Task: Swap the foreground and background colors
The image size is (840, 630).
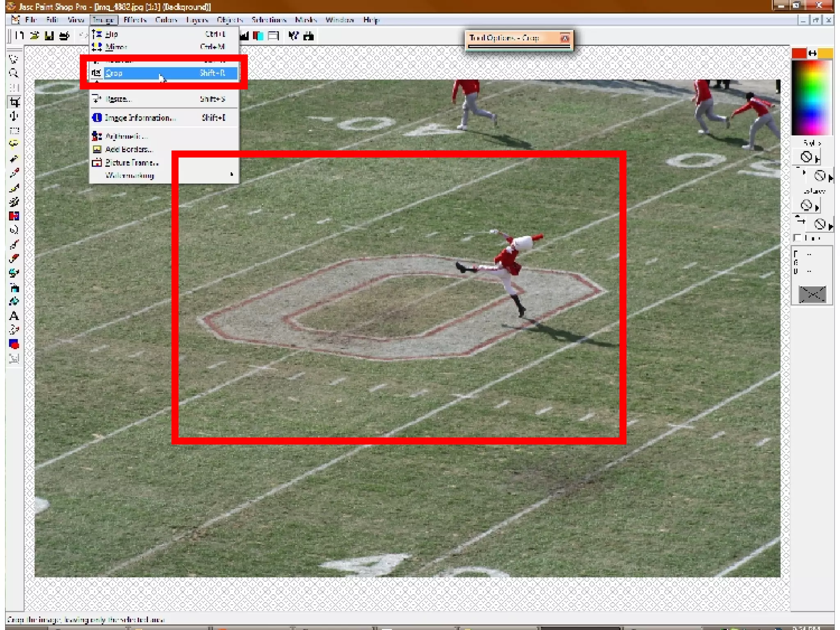Action: point(813,53)
